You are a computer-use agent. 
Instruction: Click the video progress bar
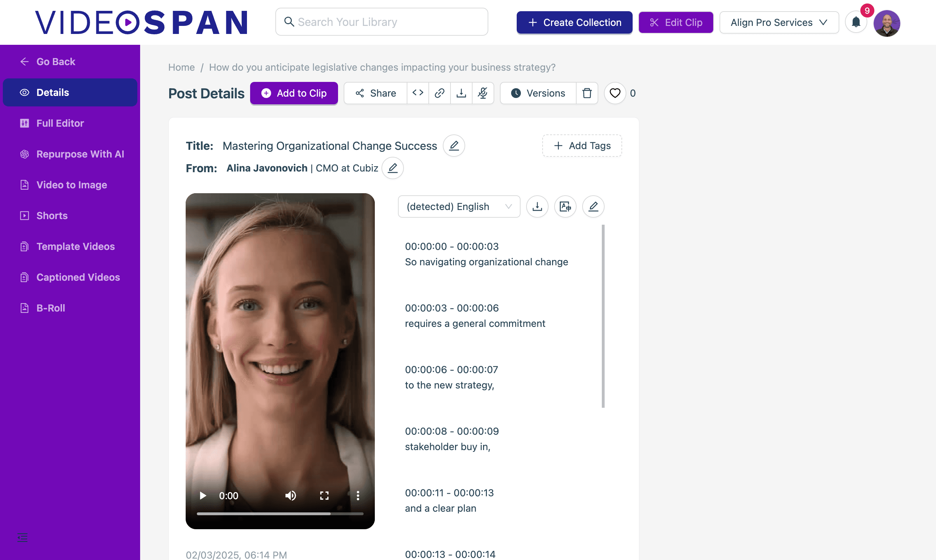click(x=280, y=513)
